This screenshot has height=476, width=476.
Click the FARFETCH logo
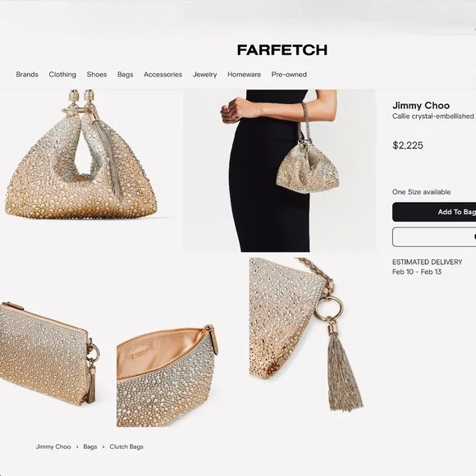282,50
